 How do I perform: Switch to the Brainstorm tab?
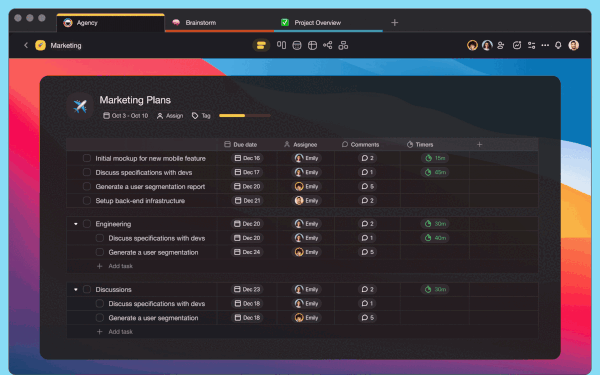tap(219, 23)
